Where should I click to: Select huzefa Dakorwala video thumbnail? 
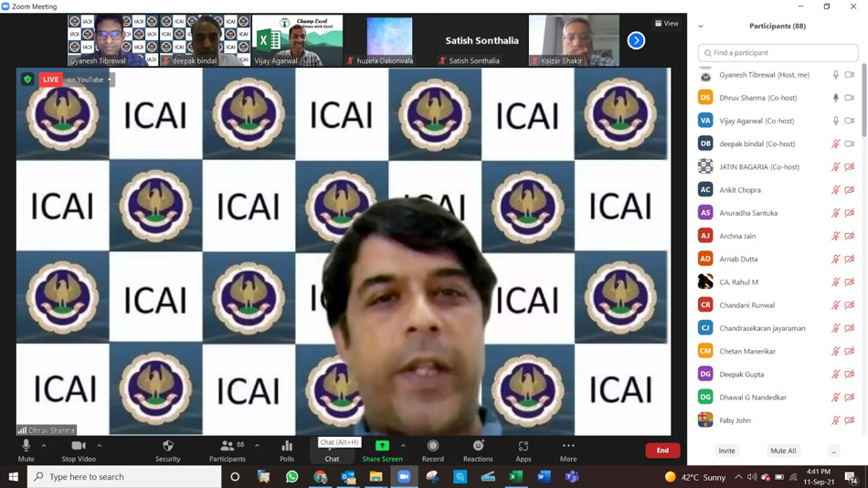tap(389, 40)
